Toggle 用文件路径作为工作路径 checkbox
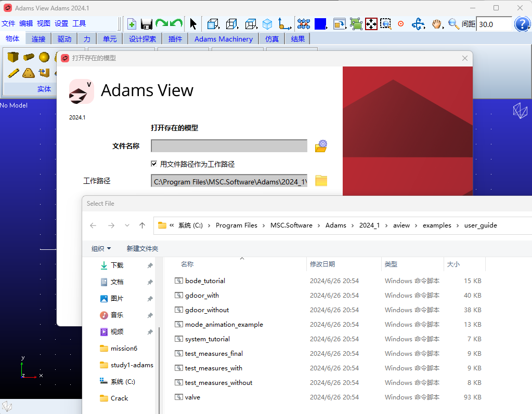This screenshot has width=532, height=414. (x=154, y=164)
